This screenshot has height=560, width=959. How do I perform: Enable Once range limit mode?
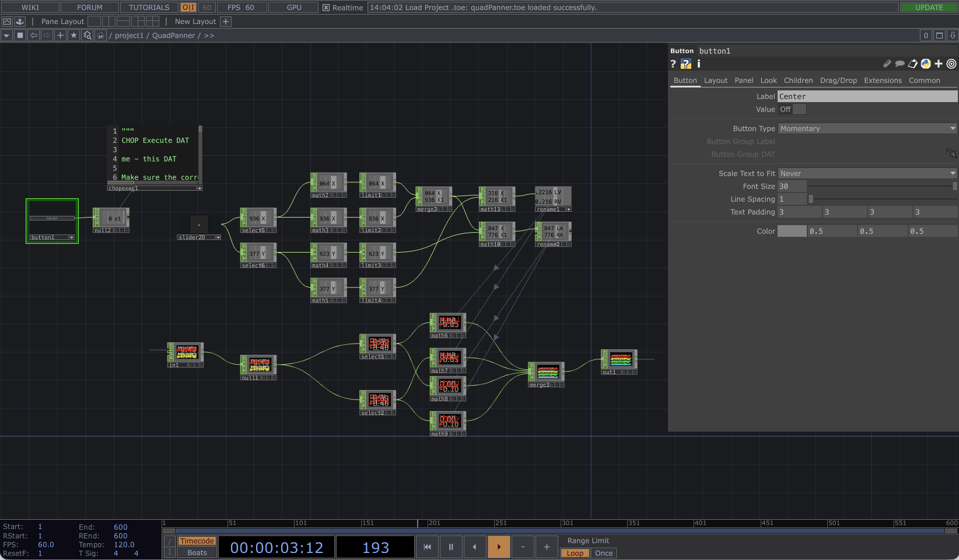[x=604, y=553]
